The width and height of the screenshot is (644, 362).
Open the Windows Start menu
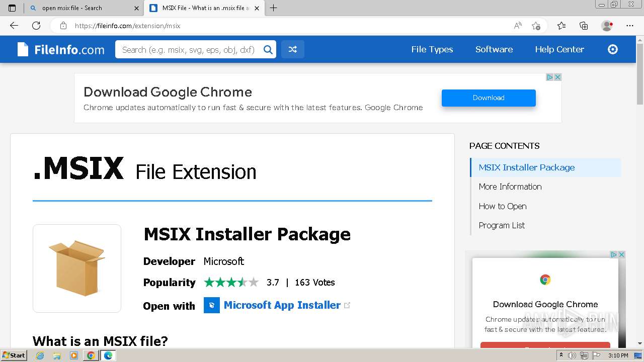coord(14,355)
